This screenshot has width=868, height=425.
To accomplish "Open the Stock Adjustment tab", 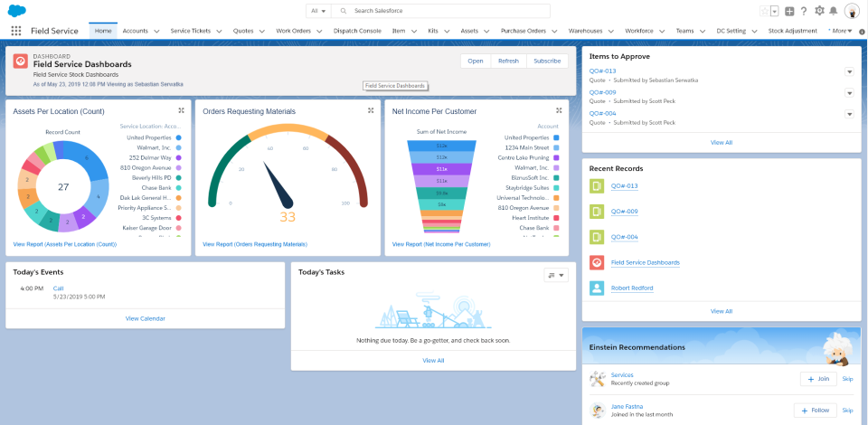I will click(793, 31).
